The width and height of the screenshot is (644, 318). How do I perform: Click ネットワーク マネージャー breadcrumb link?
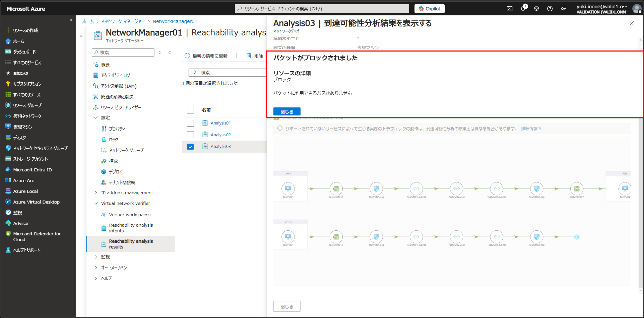(123, 21)
